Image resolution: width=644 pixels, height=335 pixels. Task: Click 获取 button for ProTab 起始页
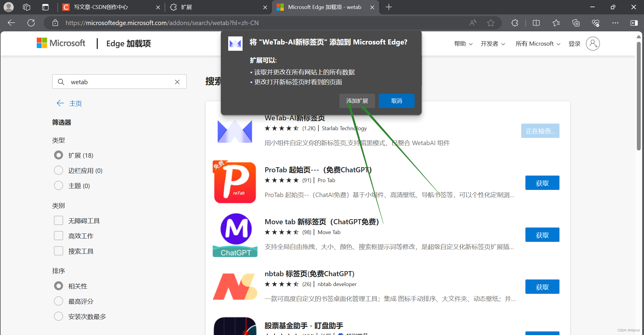[x=542, y=183]
